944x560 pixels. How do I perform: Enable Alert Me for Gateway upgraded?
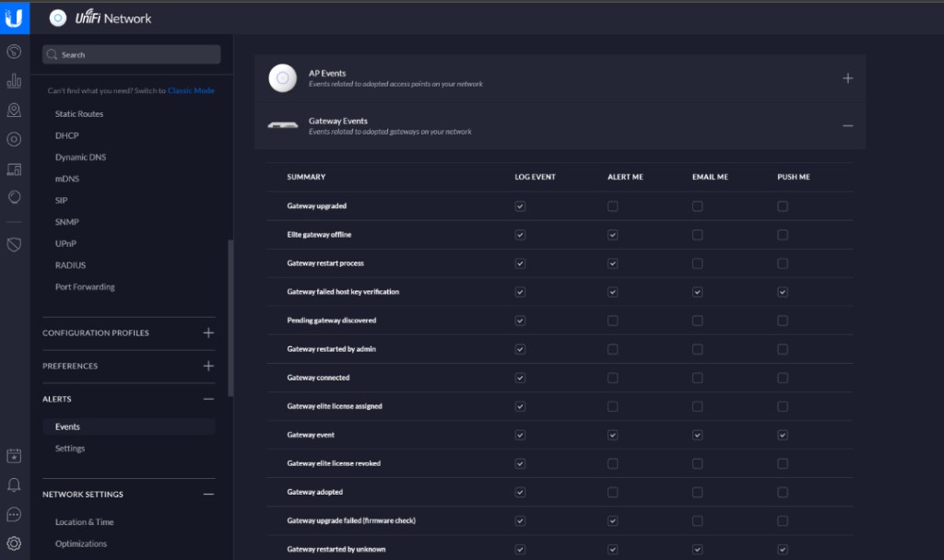coord(612,206)
